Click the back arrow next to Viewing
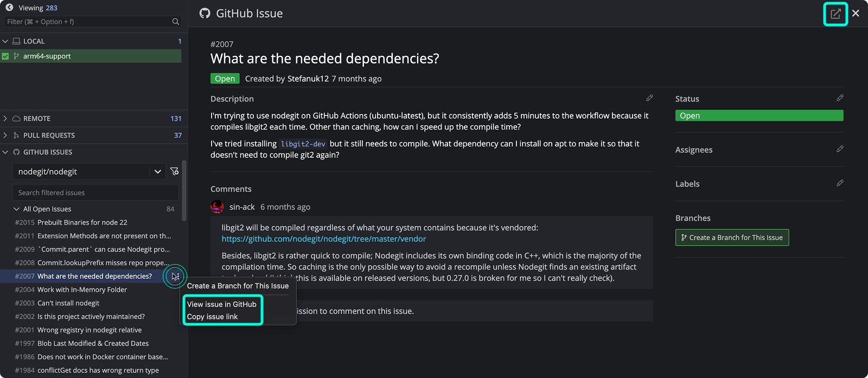Viewport: 868px width, 378px height. click(x=9, y=8)
